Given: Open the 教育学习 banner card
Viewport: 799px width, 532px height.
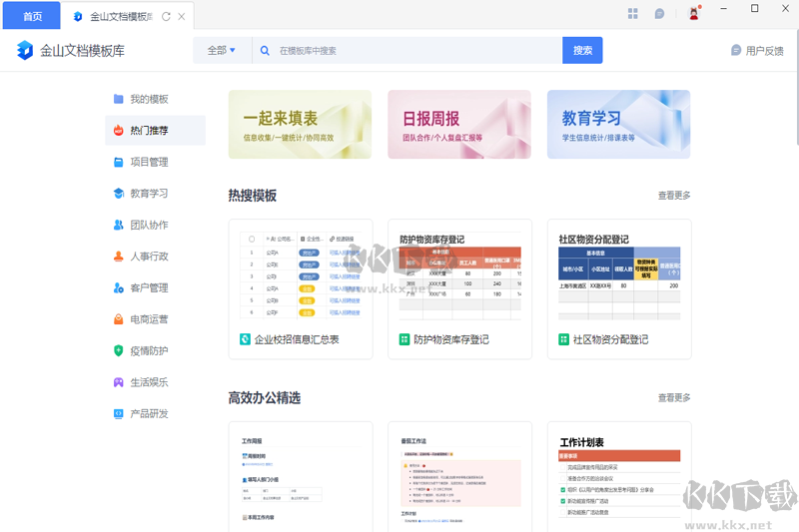Looking at the screenshot, I should (618, 124).
